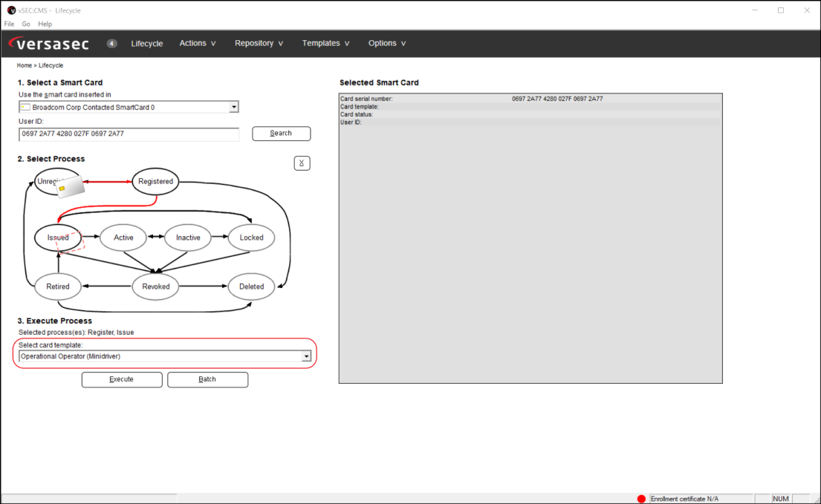Go to the Lifecycle page
Image resolution: width=821 pixels, height=504 pixels.
(x=146, y=43)
